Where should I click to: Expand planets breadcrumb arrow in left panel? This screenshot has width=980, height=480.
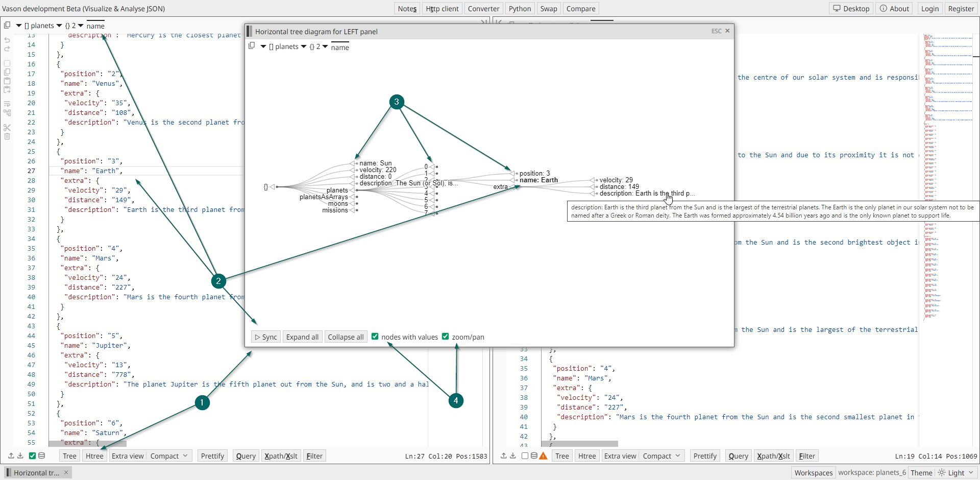59,26
